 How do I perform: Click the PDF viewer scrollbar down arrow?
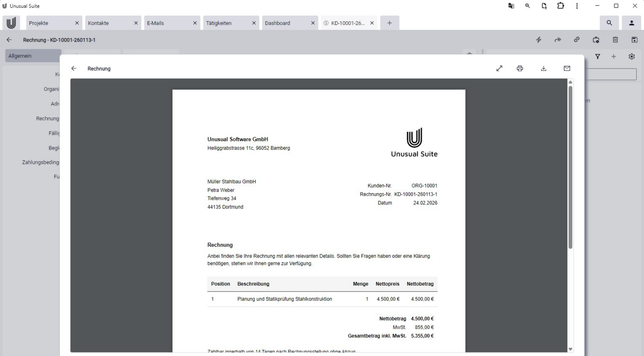[570, 349]
